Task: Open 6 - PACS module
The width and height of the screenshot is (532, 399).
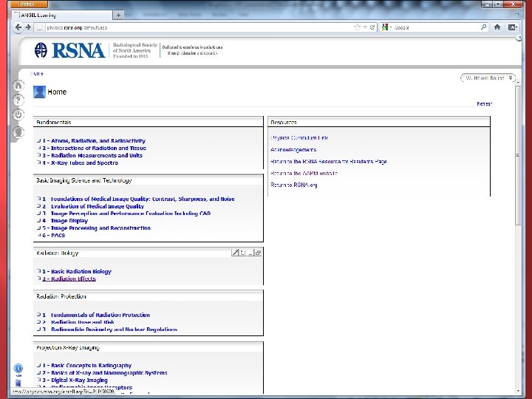Action: point(54,235)
